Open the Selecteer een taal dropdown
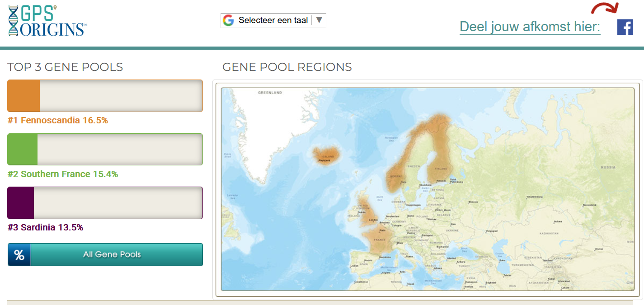The width and height of the screenshot is (644, 305). [x=273, y=20]
